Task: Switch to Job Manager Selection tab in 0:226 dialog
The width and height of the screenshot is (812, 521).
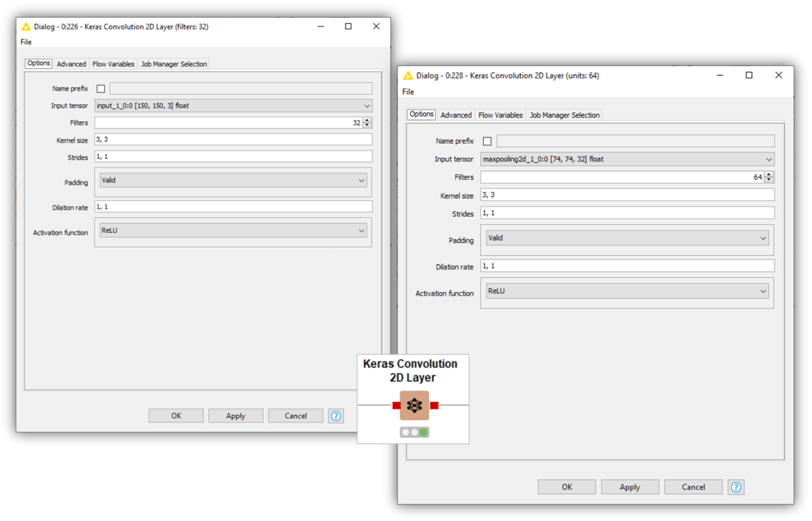Action: (174, 64)
